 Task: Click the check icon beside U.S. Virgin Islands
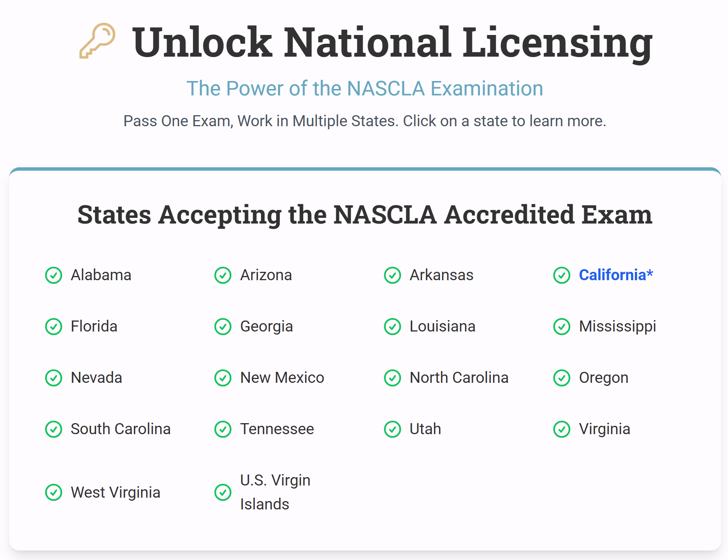[x=223, y=492]
